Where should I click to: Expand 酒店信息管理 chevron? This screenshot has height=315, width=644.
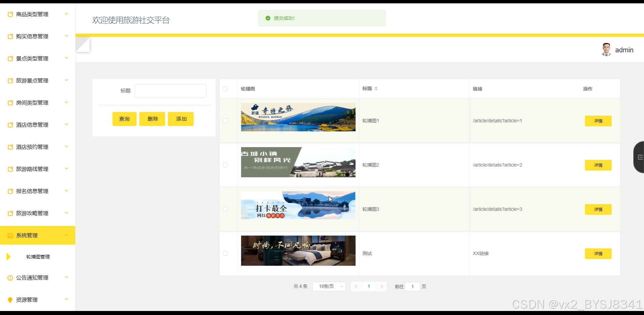point(66,124)
